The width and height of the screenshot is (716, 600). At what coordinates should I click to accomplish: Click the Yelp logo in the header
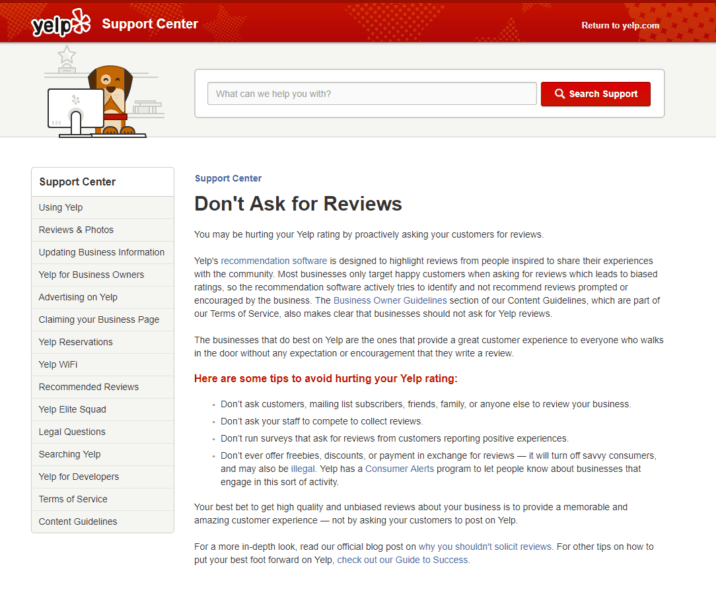61,23
